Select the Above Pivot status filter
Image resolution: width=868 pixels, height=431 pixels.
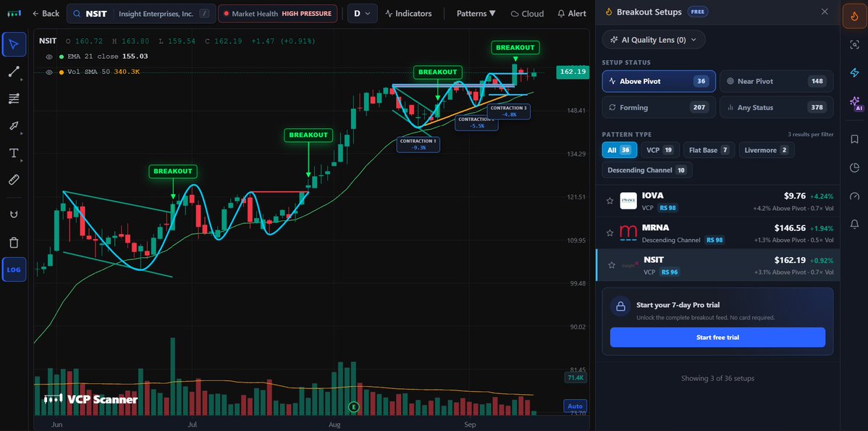click(x=659, y=81)
